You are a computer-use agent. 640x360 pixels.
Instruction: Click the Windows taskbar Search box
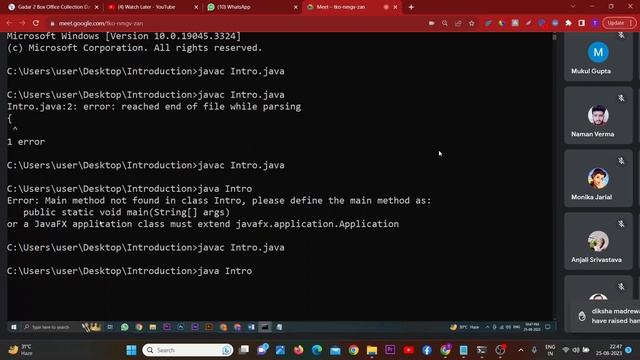[x=188, y=350]
